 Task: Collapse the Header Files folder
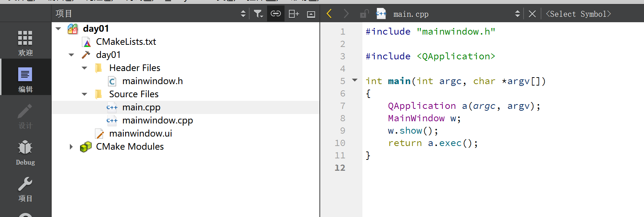point(84,68)
